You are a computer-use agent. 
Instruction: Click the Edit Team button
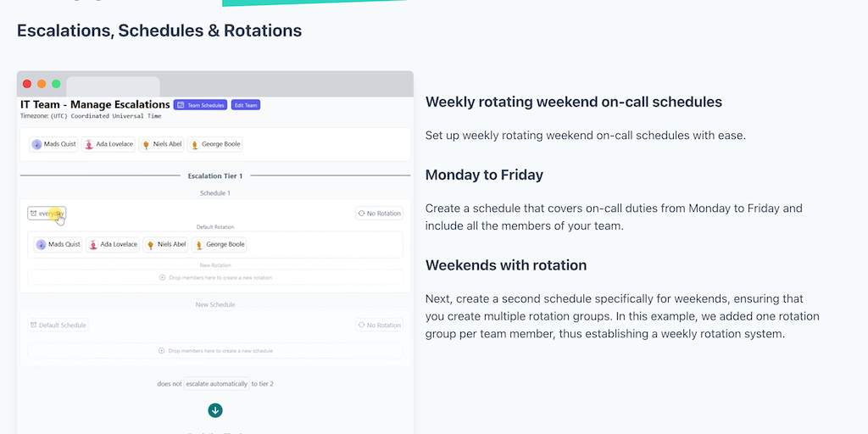(246, 105)
